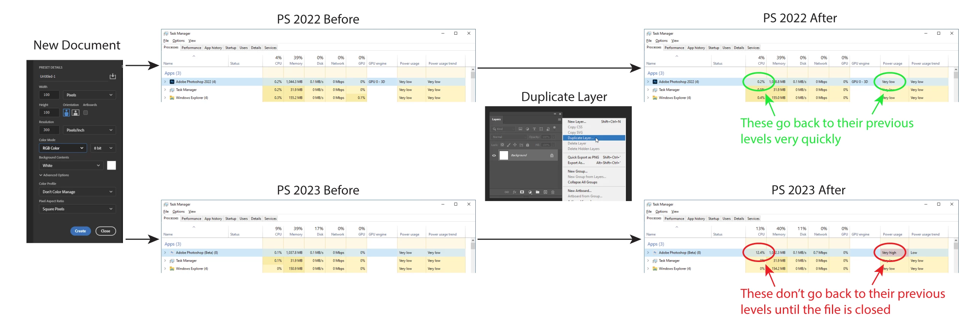Screen dimensions: 980x329
Task: Open the RGB Color mode dropdown
Action: (63, 148)
